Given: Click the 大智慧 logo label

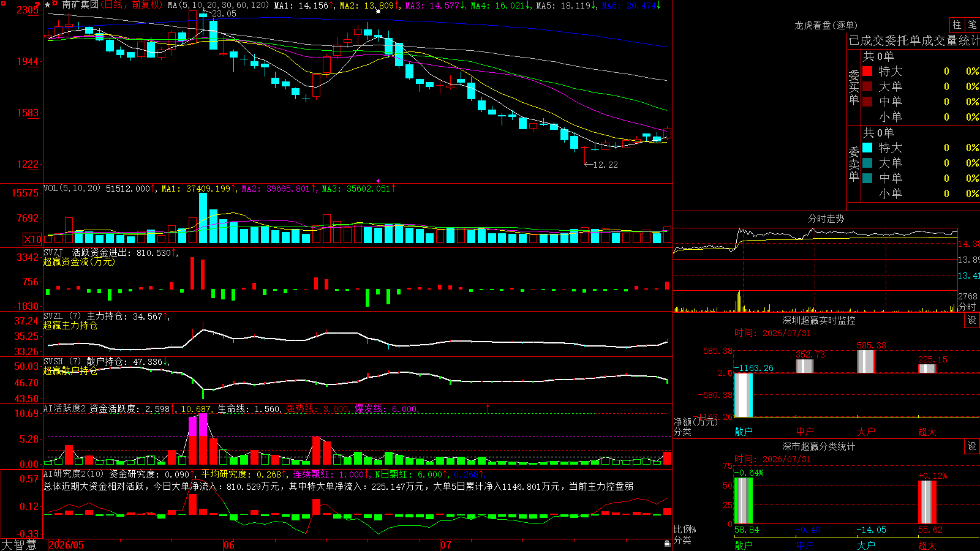Looking at the screenshot, I should click(19, 545).
